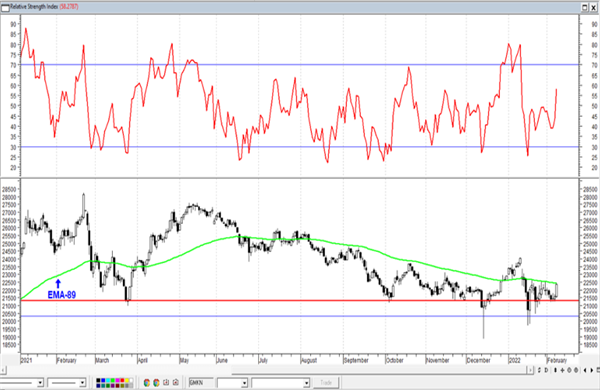Screen dimensions: 600x390
Task: Click the 'November' label on time axis
Action: click(437, 361)
